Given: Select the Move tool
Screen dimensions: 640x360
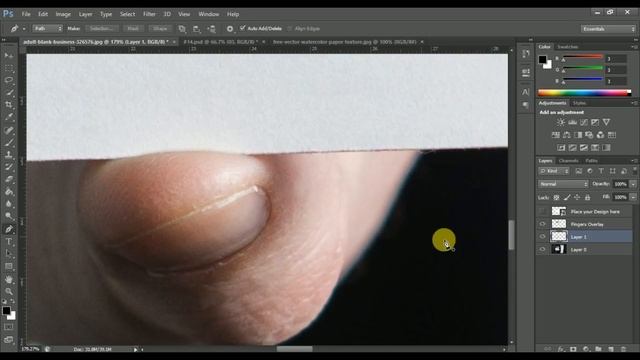Looking at the screenshot, I should tap(9, 56).
